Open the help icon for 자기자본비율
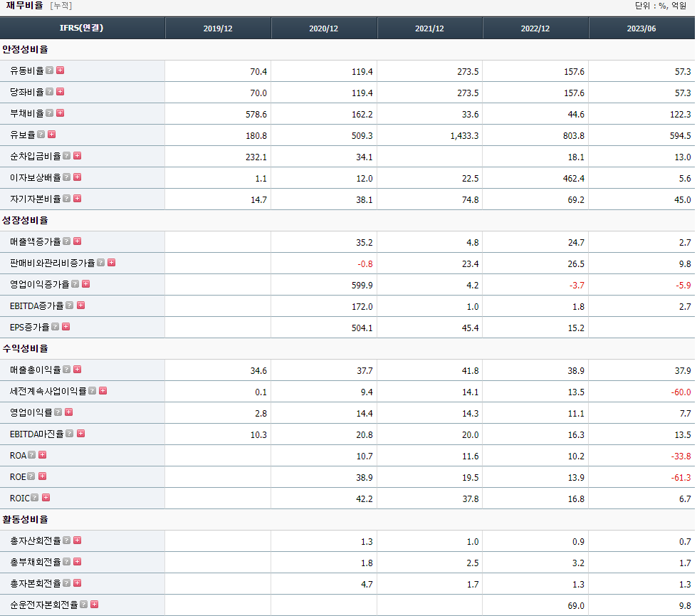The width and height of the screenshot is (697, 616). point(67,199)
